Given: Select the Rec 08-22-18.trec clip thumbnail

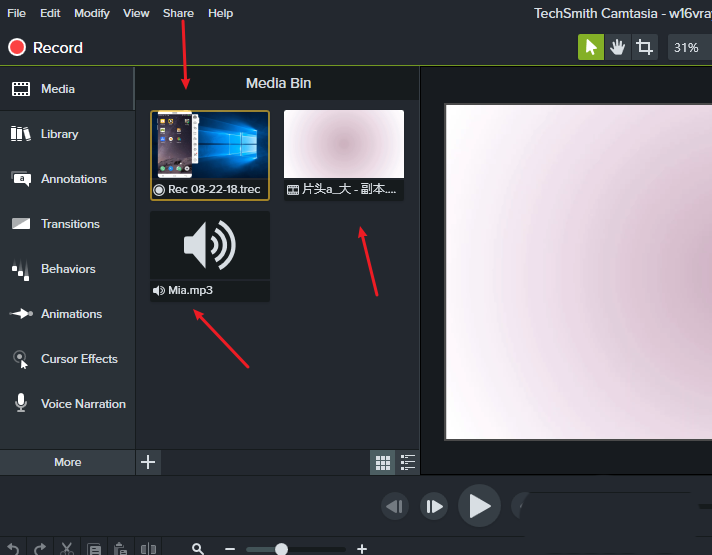Looking at the screenshot, I should (x=210, y=145).
